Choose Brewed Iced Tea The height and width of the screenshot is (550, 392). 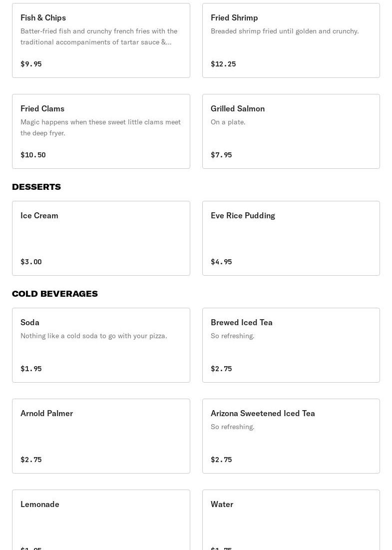coord(291,345)
